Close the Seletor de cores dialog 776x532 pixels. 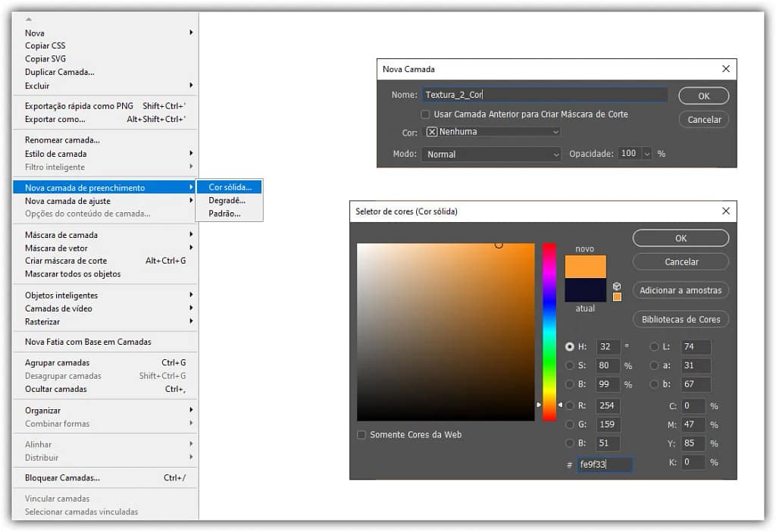(x=725, y=211)
